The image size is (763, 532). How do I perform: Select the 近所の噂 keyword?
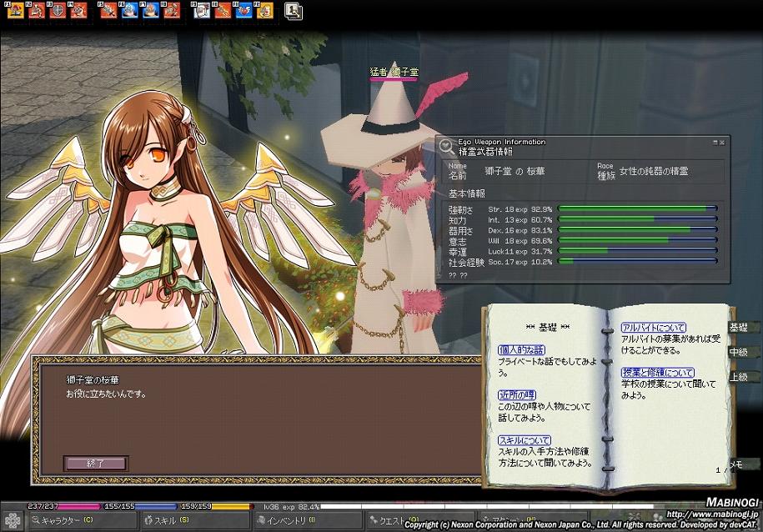click(516, 394)
